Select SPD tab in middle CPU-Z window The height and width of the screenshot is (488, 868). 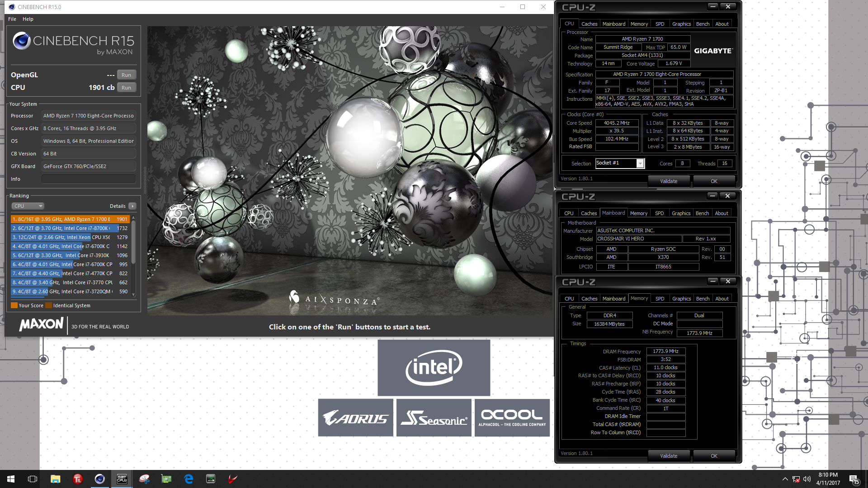click(660, 213)
